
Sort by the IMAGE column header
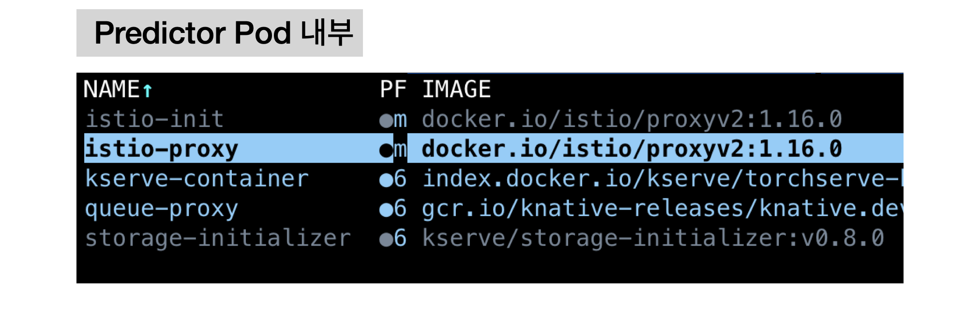tap(456, 90)
